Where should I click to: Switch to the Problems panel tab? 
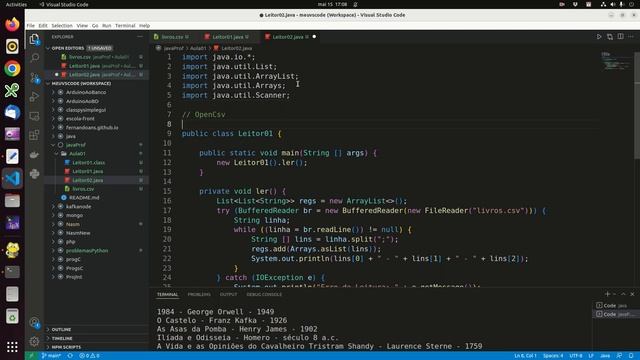[199, 294]
